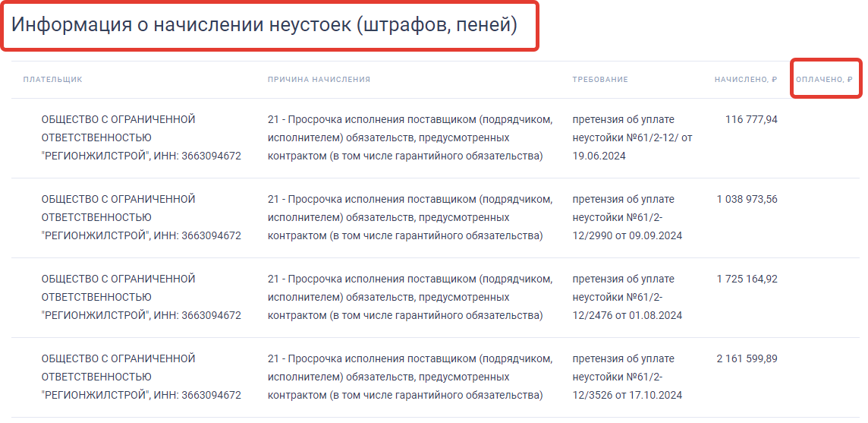Image resolution: width=868 pixels, height=423 pixels.
Task: Click the claim №61/2-12/2476 dated 01.08.2024
Action: [x=627, y=297]
